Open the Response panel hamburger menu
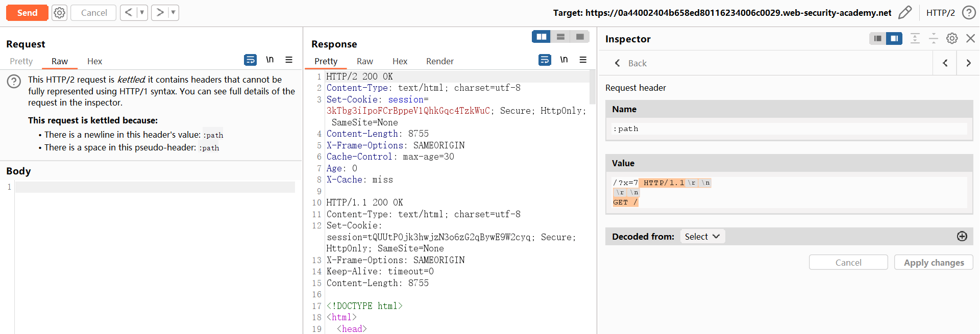 coord(583,60)
